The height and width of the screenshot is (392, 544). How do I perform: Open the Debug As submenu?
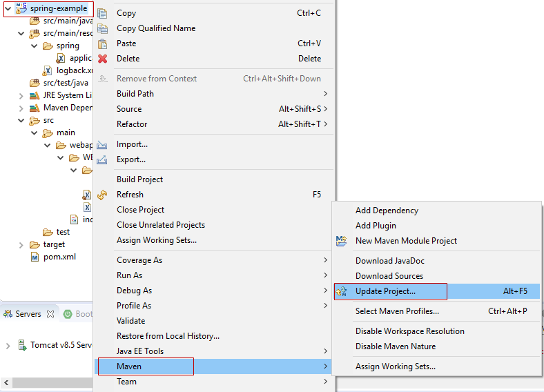point(213,291)
